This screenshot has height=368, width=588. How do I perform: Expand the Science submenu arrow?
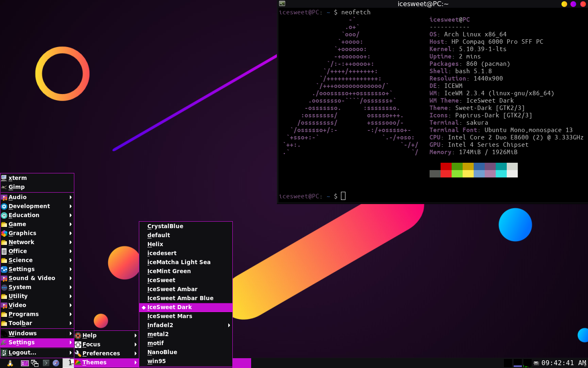pos(71,260)
